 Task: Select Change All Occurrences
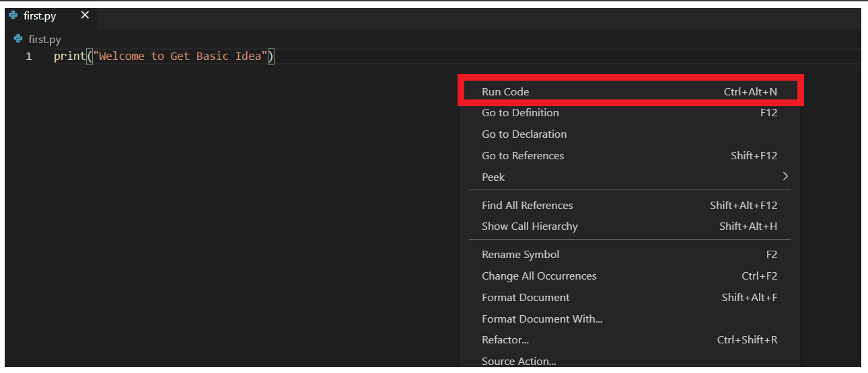point(539,276)
